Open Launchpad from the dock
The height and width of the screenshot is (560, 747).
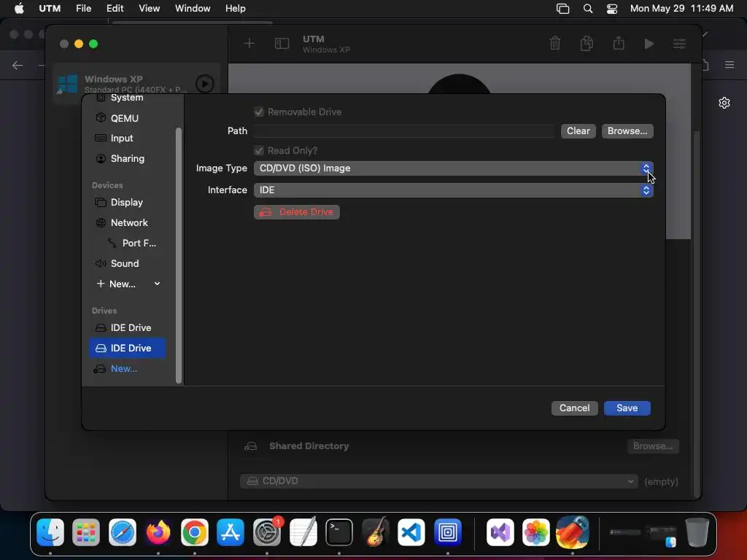(86, 532)
